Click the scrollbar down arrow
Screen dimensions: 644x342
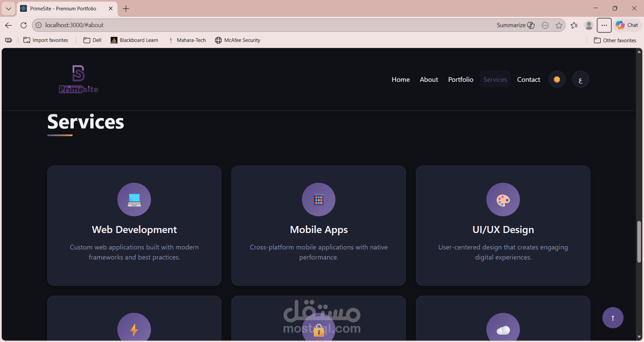pos(639,337)
